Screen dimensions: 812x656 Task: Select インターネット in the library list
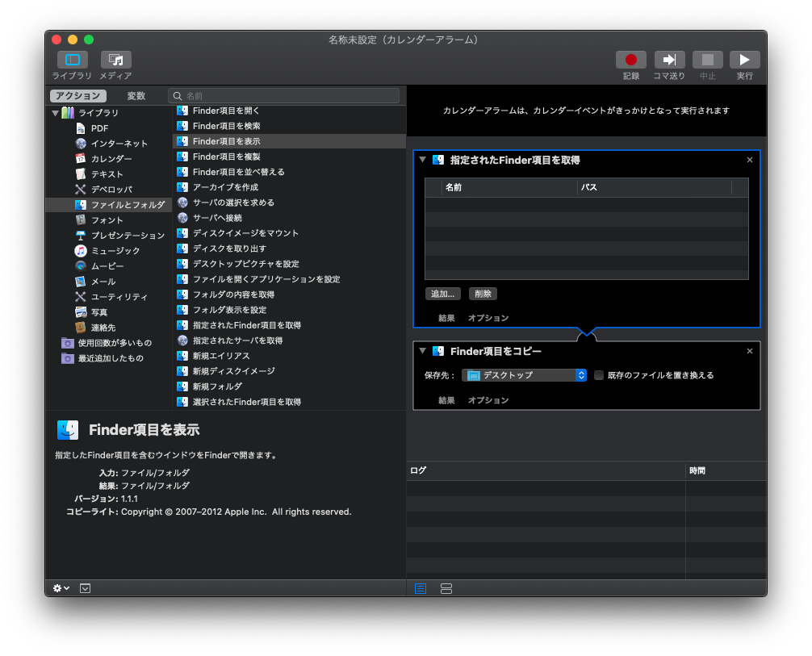pos(119,144)
